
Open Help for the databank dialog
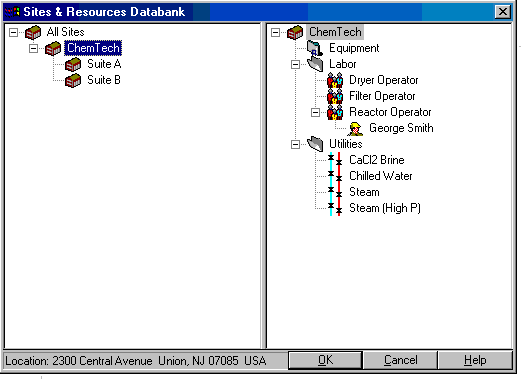(475, 360)
